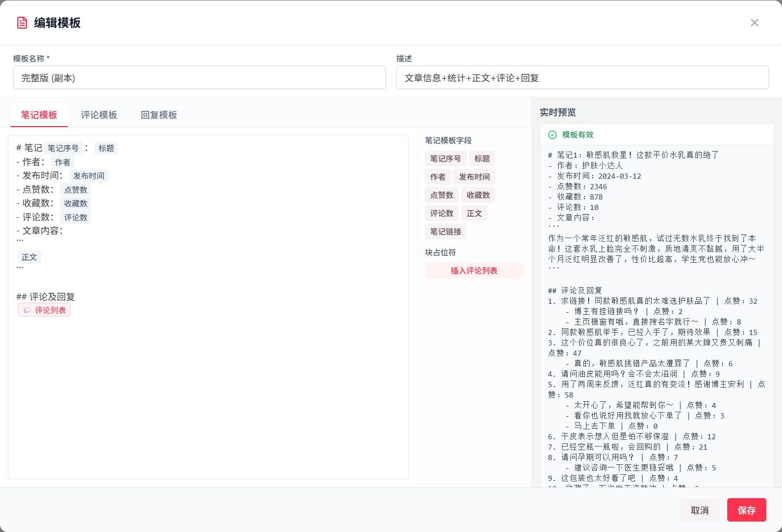Viewport: 782px width, 532px height.
Task: Insert the 评论数 field from the field list
Action: (442, 213)
